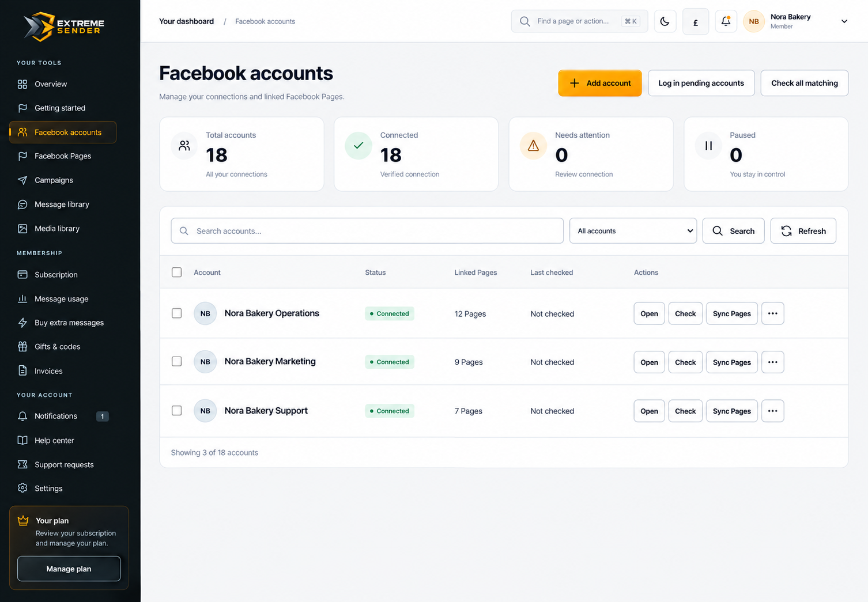
Task: Click Check for Nora Bakery Operations
Action: click(x=685, y=313)
